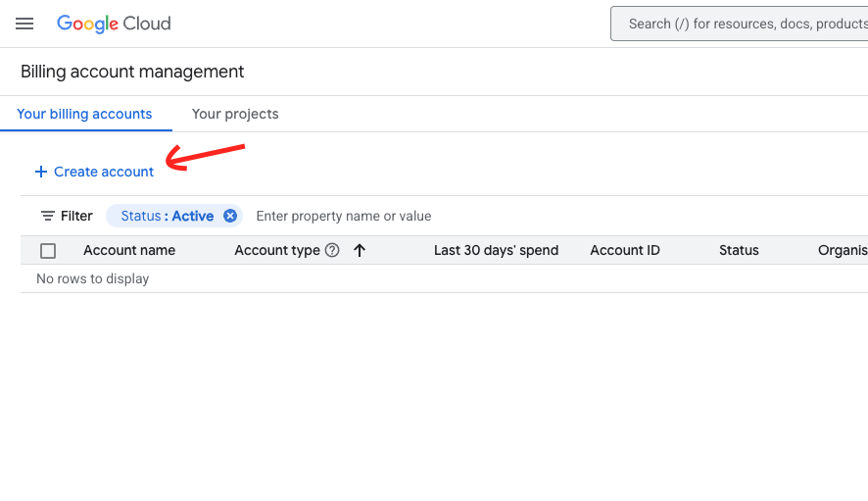The height and width of the screenshot is (501, 868).
Task: Remove the Status: Active filter chip
Action: pyautogui.click(x=230, y=216)
